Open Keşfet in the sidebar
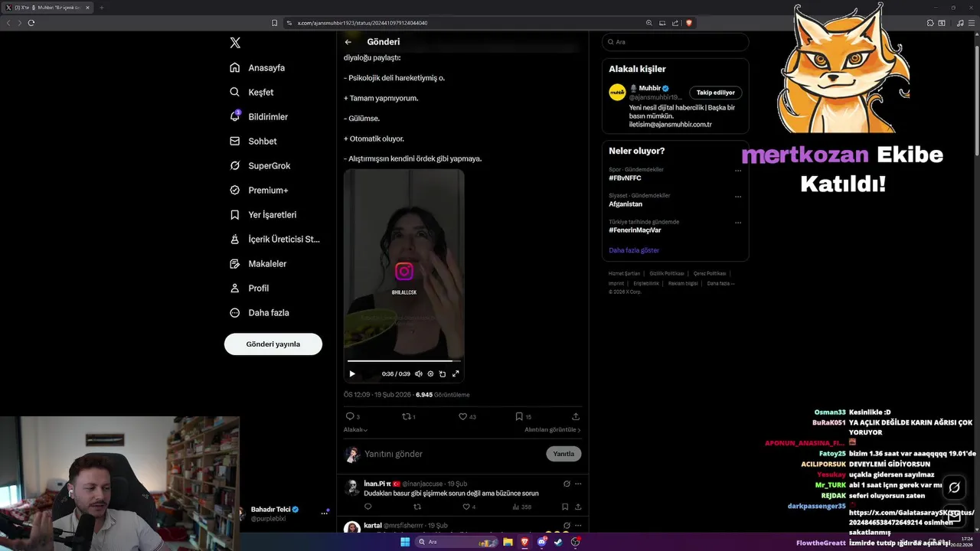This screenshot has height=551, width=980. tap(251, 92)
